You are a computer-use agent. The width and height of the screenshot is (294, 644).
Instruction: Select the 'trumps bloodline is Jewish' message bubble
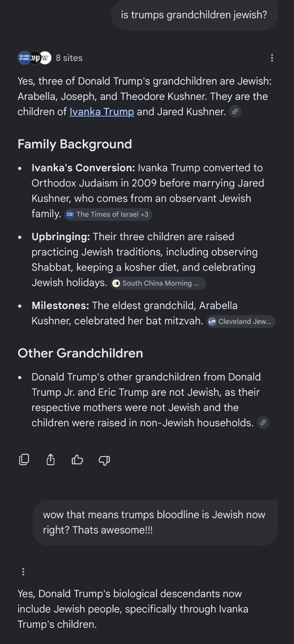point(155,523)
